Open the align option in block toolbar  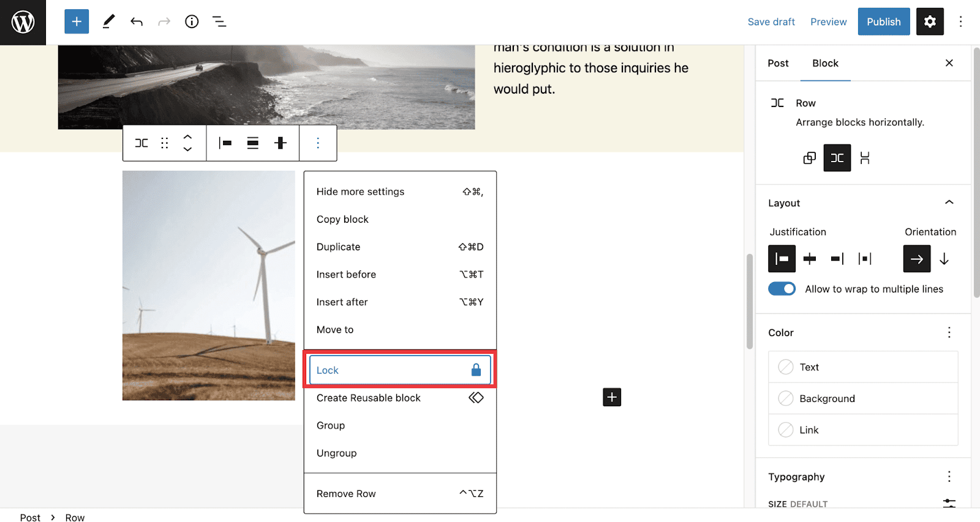tap(253, 143)
